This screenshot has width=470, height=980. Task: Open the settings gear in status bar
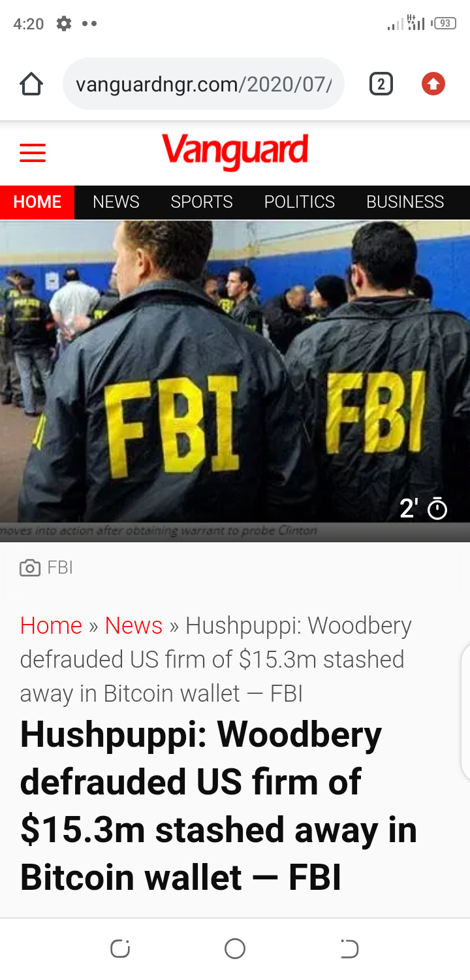click(x=63, y=24)
